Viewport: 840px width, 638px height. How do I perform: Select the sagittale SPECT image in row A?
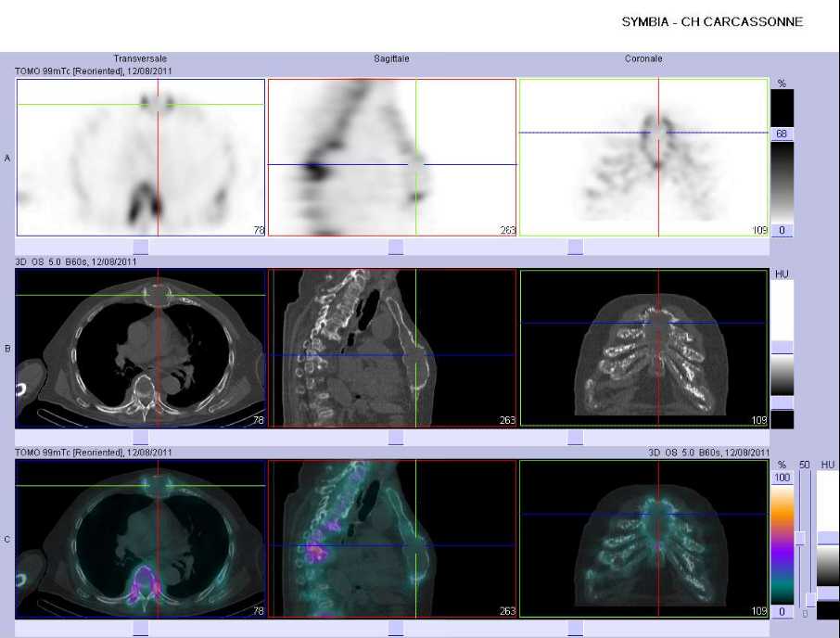[392, 158]
